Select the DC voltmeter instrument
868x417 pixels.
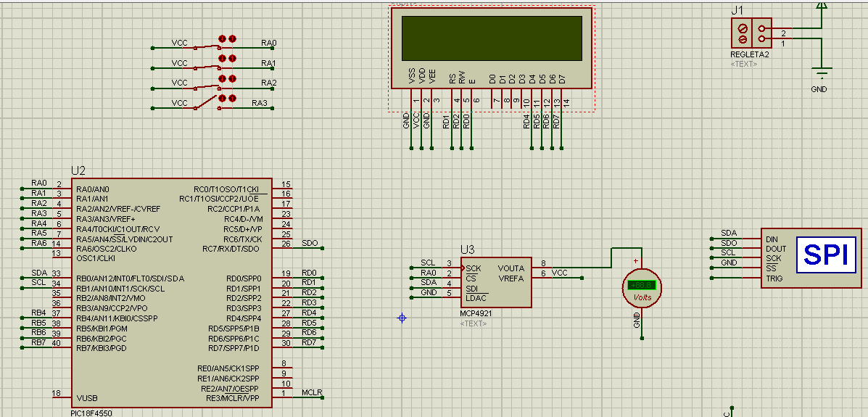coord(642,289)
